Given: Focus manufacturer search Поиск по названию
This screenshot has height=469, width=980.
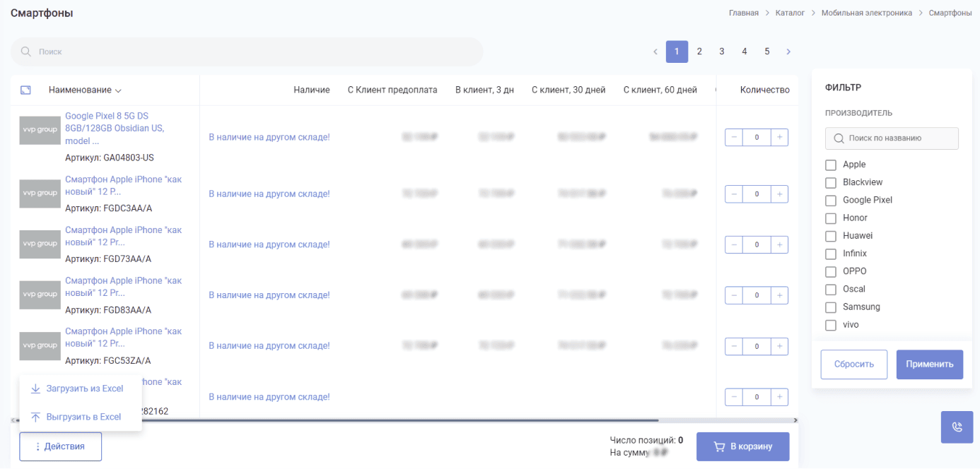Looking at the screenshot, I should click(892, 138).
